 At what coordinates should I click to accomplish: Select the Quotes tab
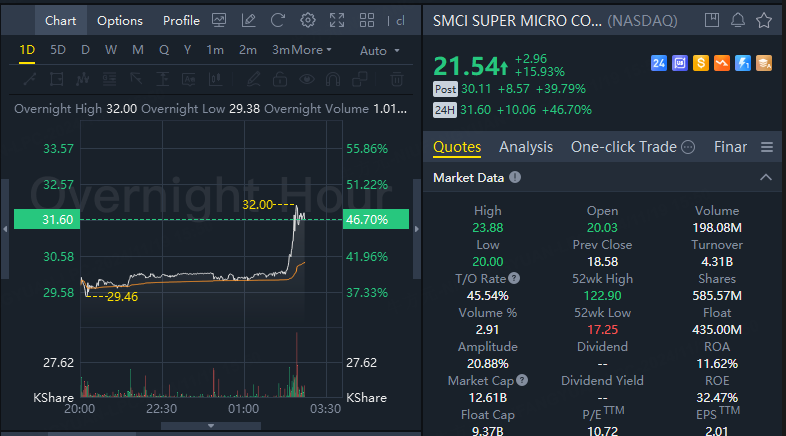pos(457,147)
